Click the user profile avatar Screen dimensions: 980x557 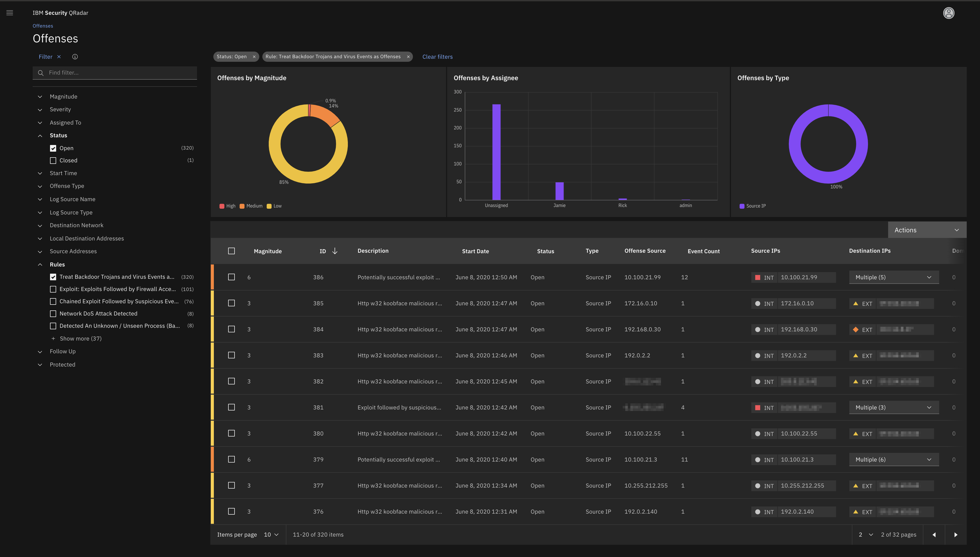(x=949, y=13)
